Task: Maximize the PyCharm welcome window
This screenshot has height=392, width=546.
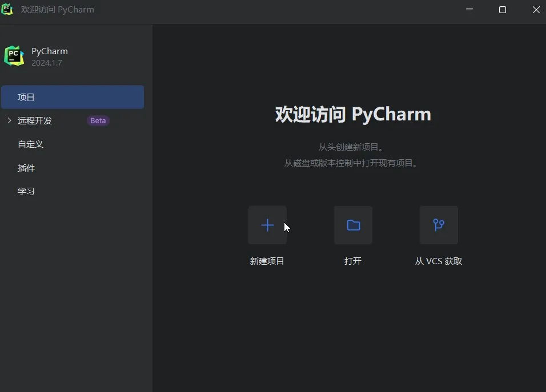Action: (503, 9)
